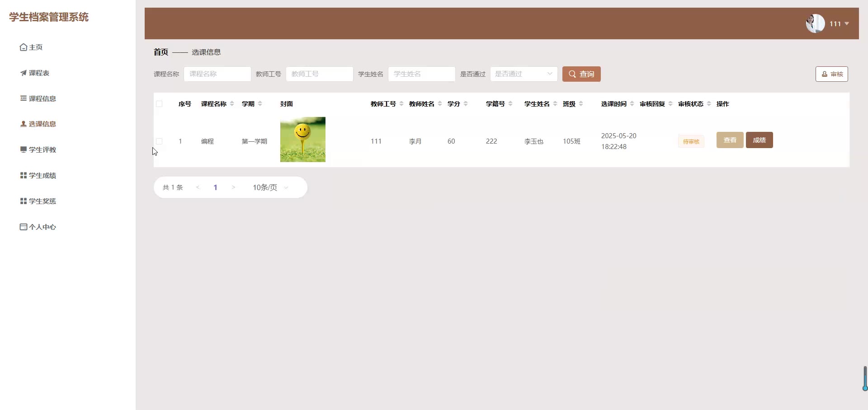Click the monitor icon beside 学生评教
Screen dimensions: 868x410
23,149
